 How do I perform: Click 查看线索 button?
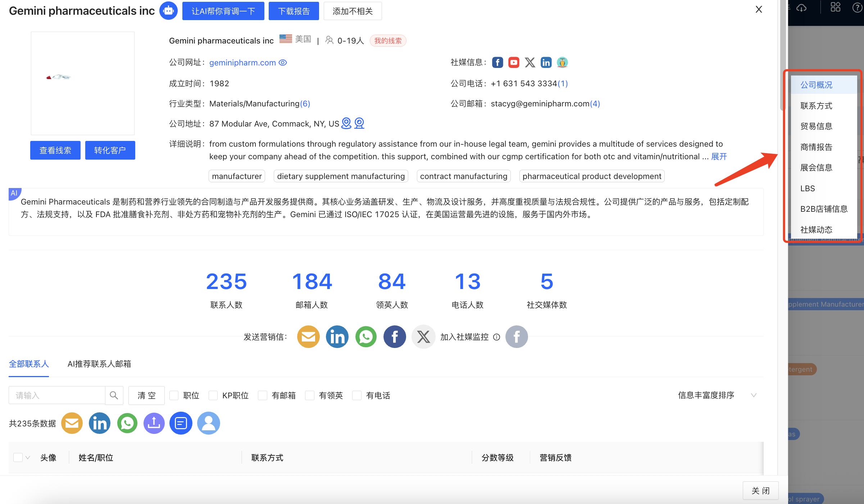55,150
